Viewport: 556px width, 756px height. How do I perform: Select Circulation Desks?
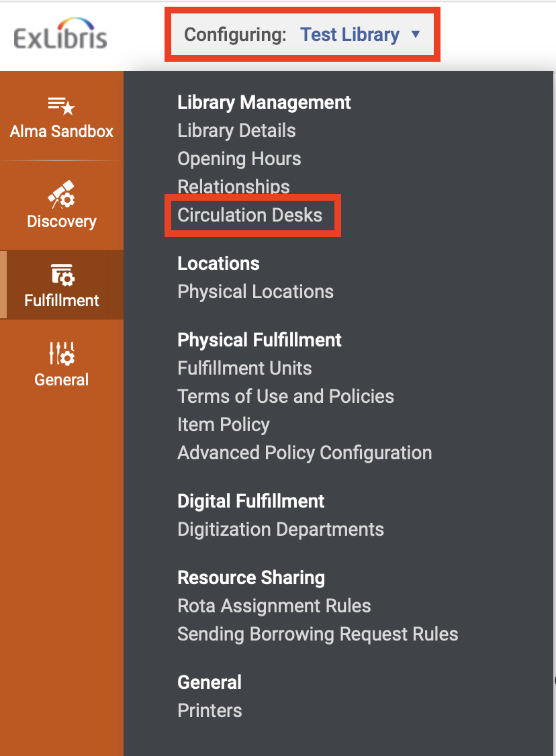tap(250, 215)
